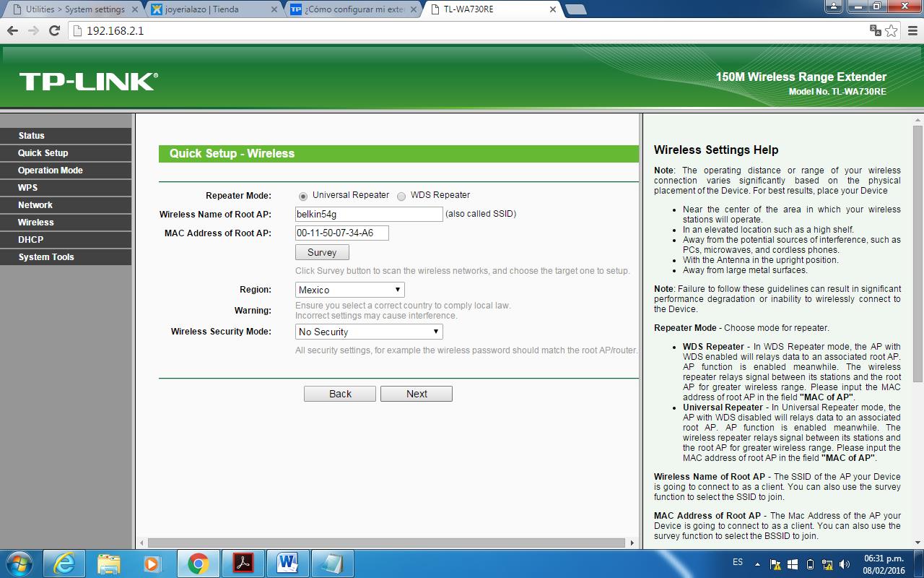
Task: Close the Utilities System settings tab
Action: (135, 9)
